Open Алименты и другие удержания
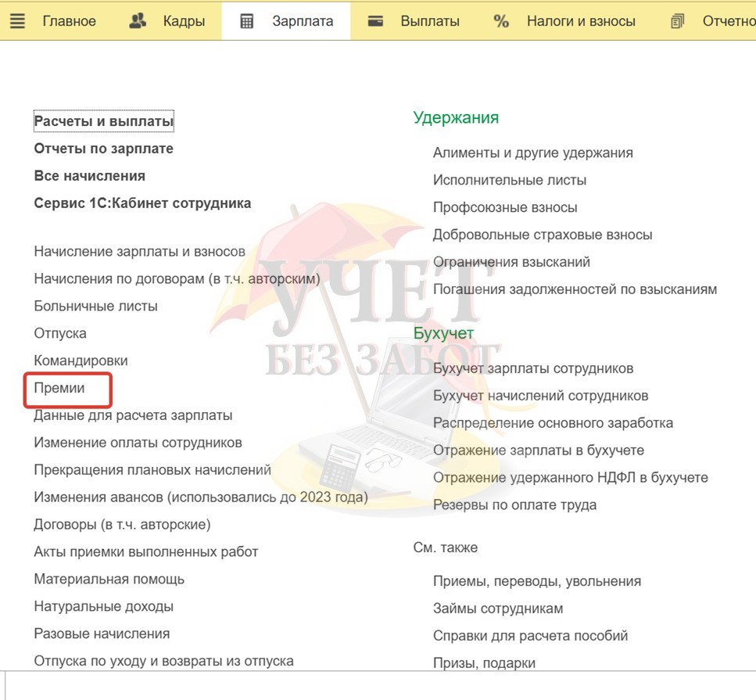This screenshot has height=700, width=756. [532, 153]
